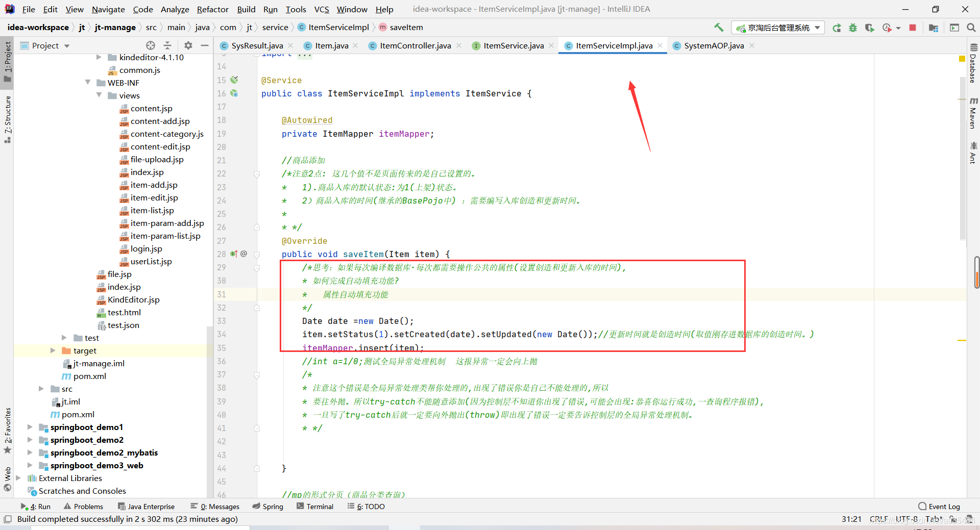Expand the test folder
Image resolution: width=980 pixels, height=530 pixels.
pos(64,337)
